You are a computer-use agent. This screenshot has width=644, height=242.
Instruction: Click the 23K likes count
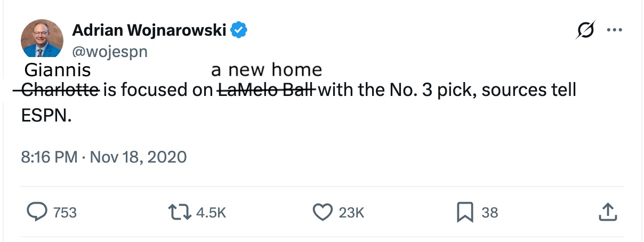351,213
